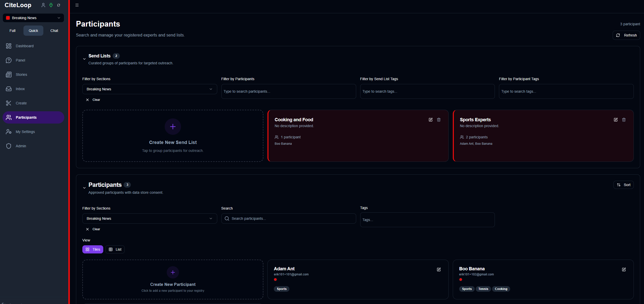The width and height of the screenshot is (644, 304).
Task: Delete the Sports Experts send list
Action: [x=624, y=120]
